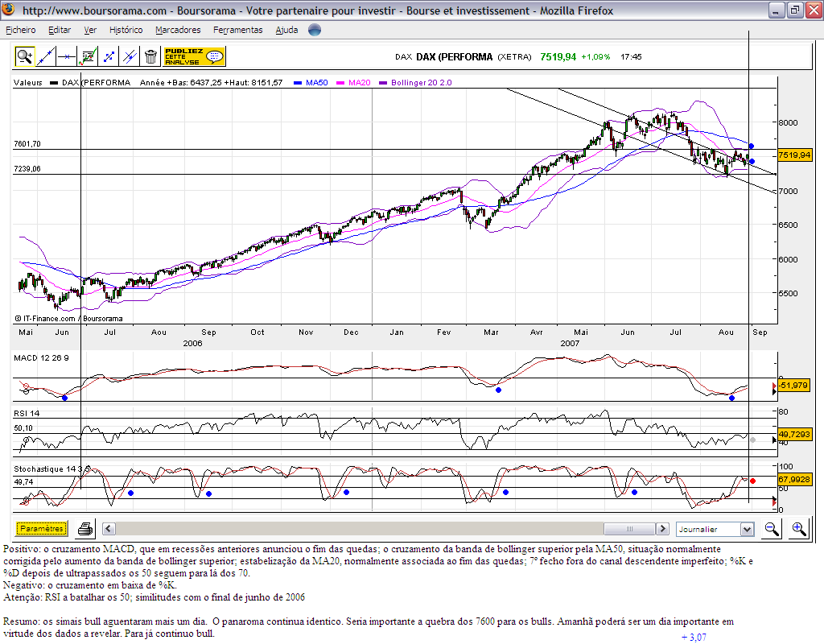This screenshot has height=644, width=824.
Task: Click the +3,07 link at bottom right
Action: [x=694, y=638]
